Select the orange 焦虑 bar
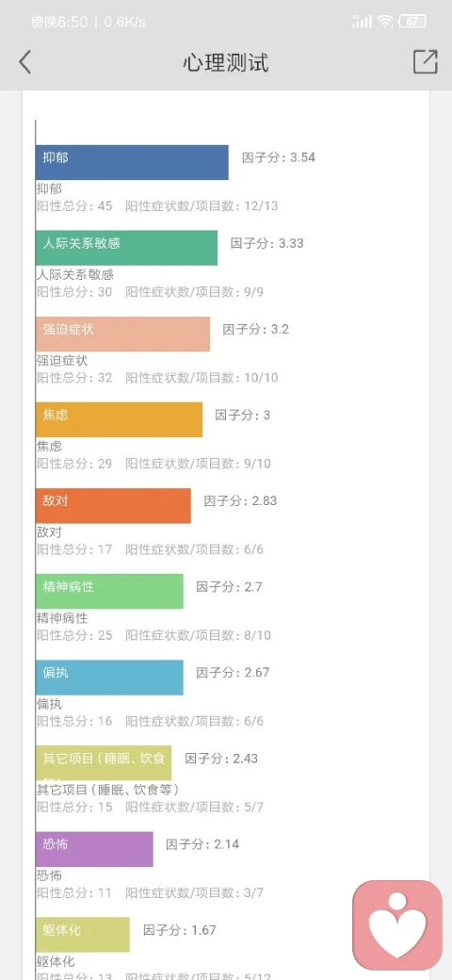The width and height of the screenshot is (452, 980). click(120, 419)
